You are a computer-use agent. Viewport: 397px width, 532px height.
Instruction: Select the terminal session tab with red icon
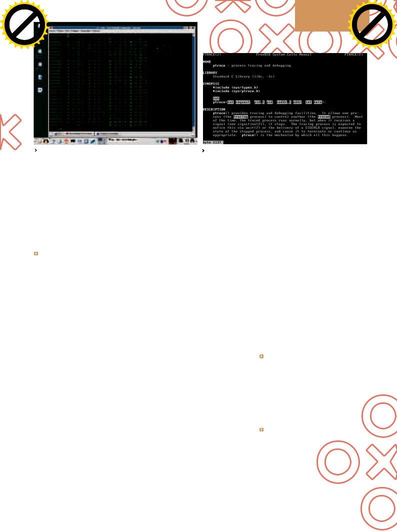coord(79,134)
